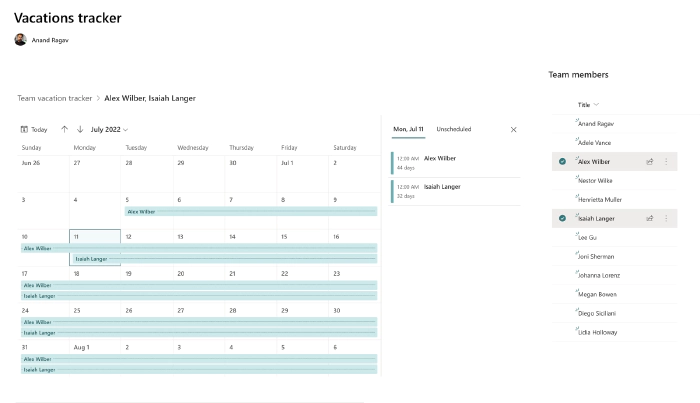Select Jul 1 calendar day cell

(302, 174)
